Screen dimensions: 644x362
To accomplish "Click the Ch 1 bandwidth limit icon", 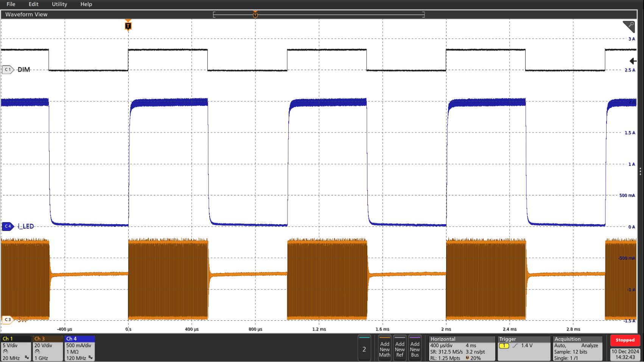I will tap(27, 357).
